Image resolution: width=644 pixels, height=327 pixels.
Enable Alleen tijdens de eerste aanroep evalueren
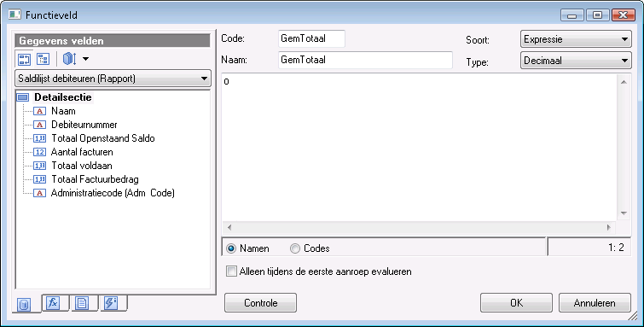[x=232, y=272]
